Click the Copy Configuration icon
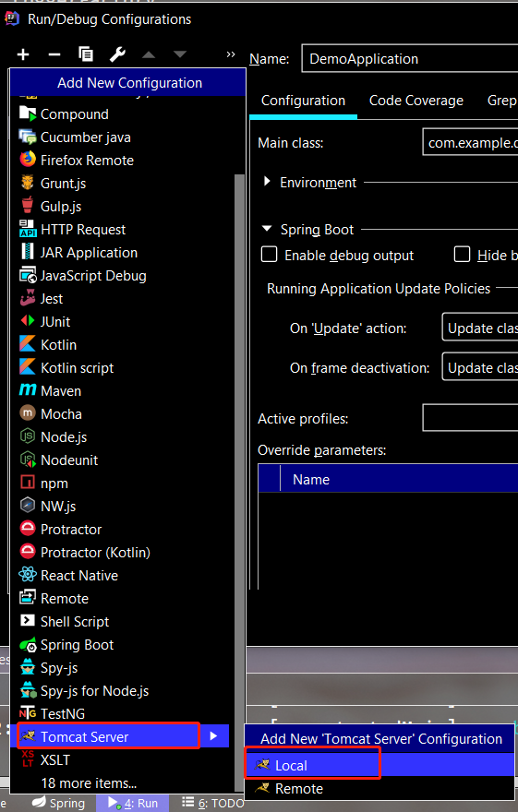Screen dimensions: 518x812 (86, 54)
